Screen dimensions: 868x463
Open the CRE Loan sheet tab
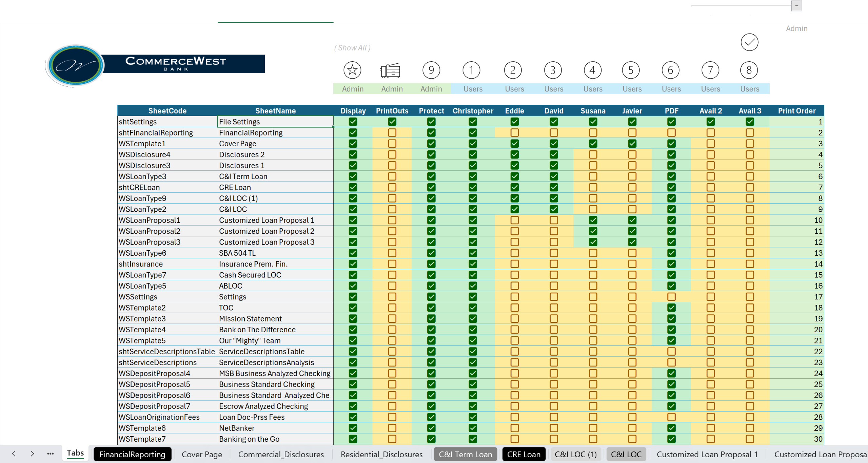point(524,454)
